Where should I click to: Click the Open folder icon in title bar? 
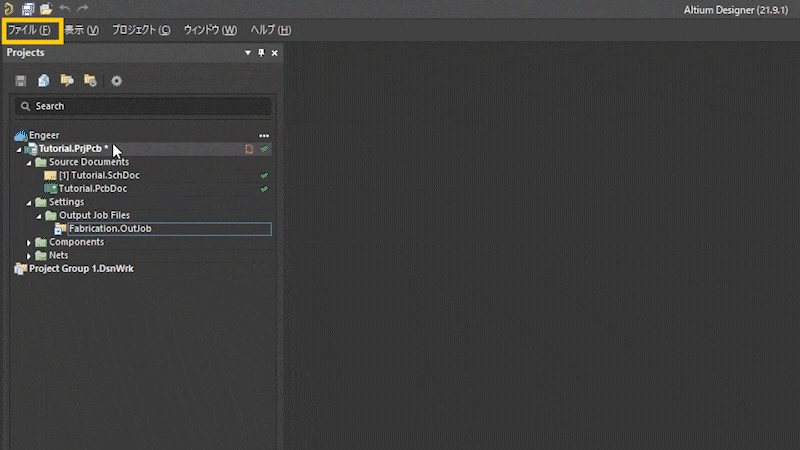(46, 9)
